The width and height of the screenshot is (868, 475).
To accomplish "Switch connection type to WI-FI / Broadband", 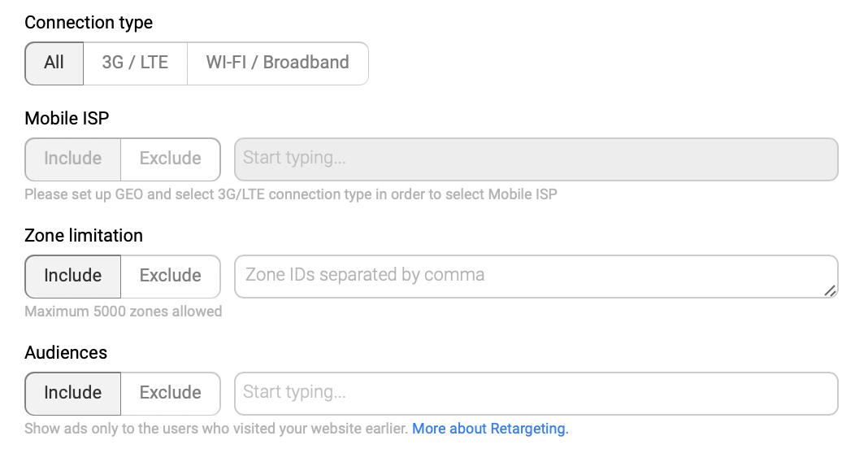I will 277,63.
